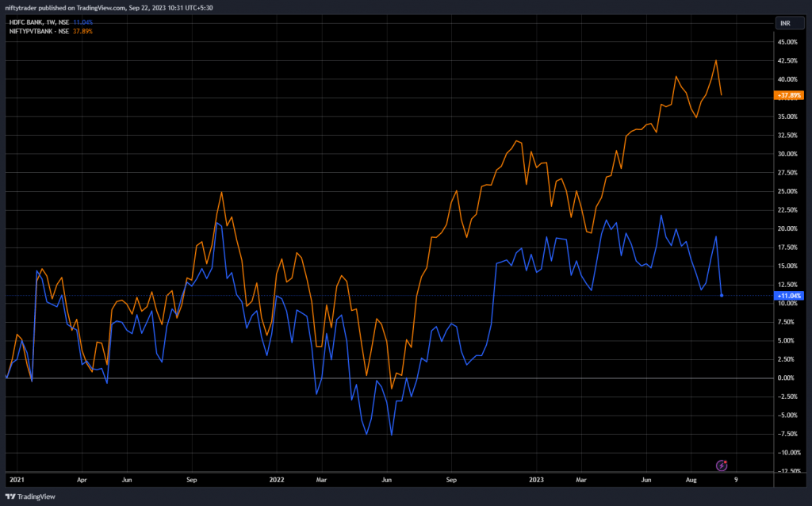
Task: Click the 27.50% axis label
Action: point(787,173)
